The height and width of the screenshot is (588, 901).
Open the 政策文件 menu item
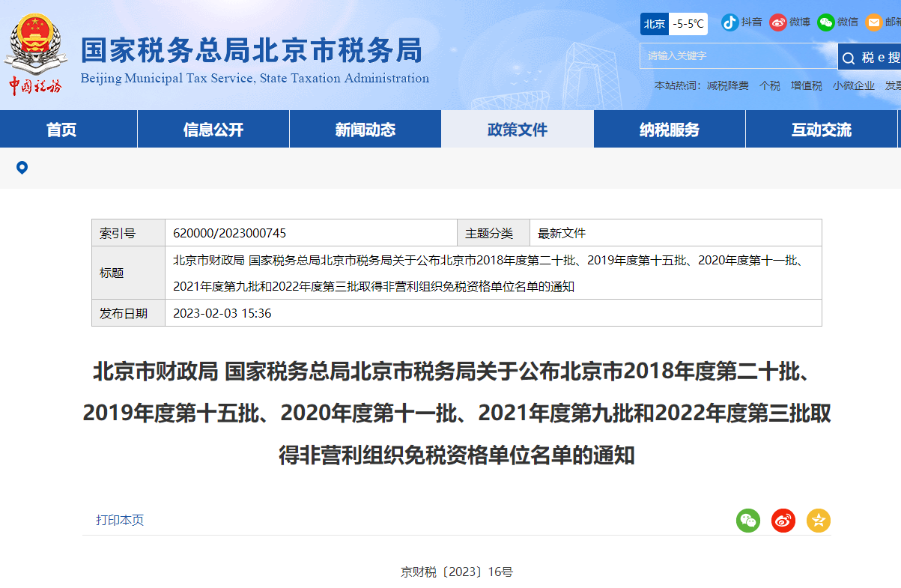(517, 128)
